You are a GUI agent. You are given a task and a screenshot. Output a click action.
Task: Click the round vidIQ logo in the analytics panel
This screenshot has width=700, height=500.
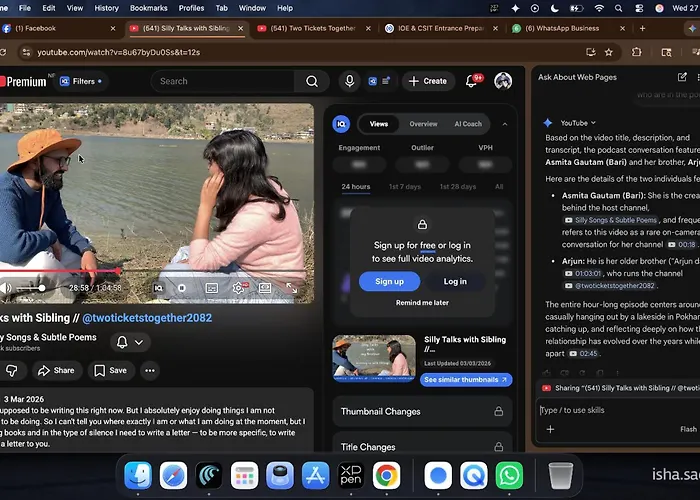[342, 124]
